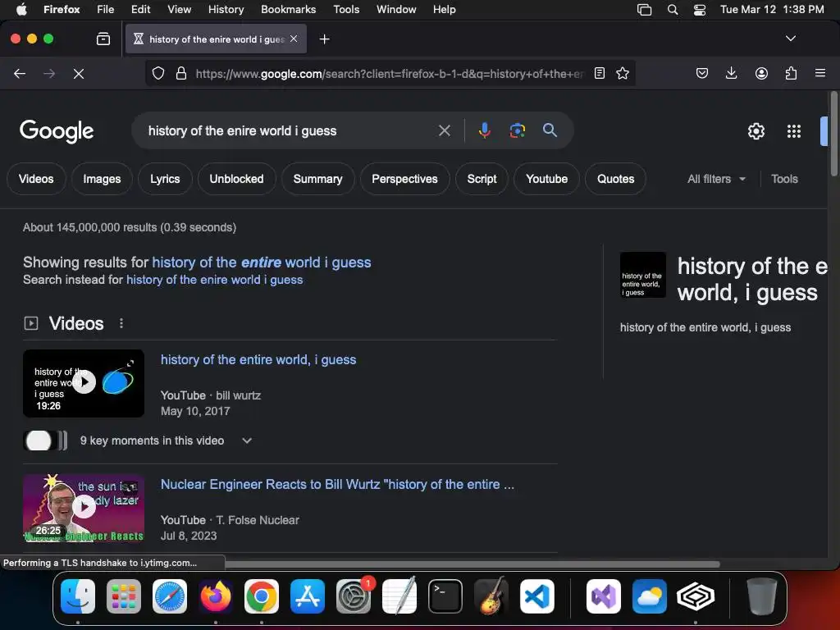Open Firefox downloads panel

tap(731, 73)
